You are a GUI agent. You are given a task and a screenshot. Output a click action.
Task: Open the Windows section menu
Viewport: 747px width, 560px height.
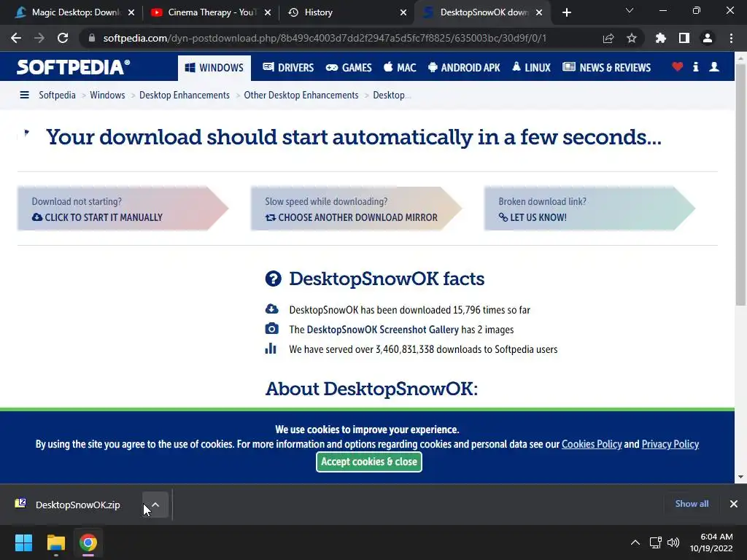point(214,68)
